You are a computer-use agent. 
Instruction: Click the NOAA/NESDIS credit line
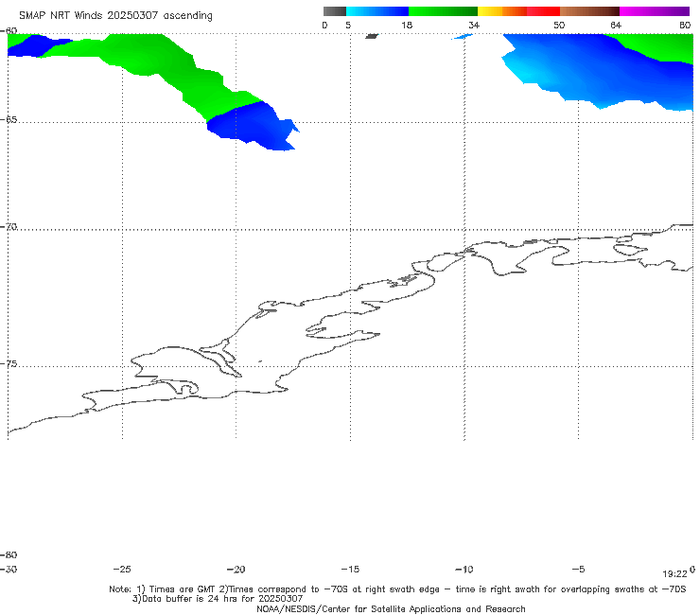pos(391,609)
